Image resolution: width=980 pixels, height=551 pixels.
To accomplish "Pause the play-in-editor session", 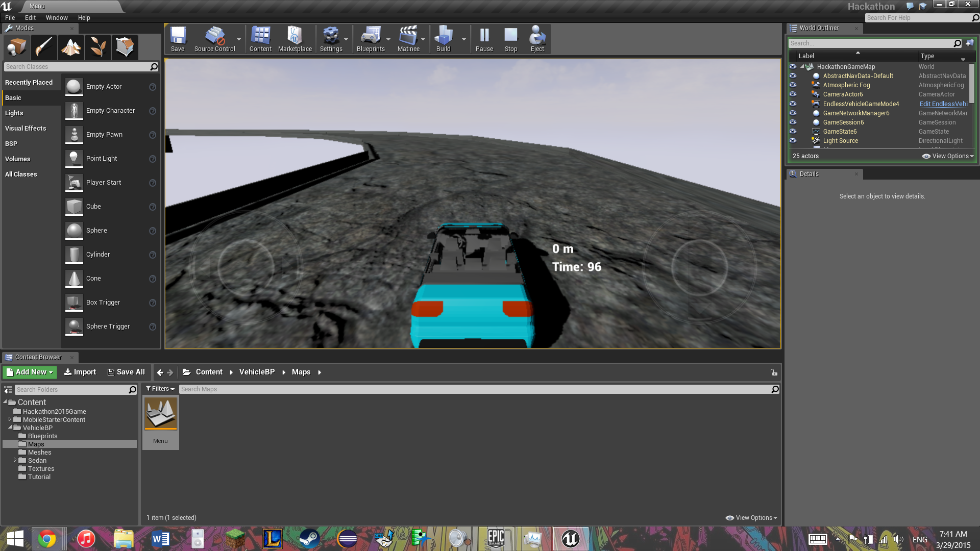I will coord(484,39).
